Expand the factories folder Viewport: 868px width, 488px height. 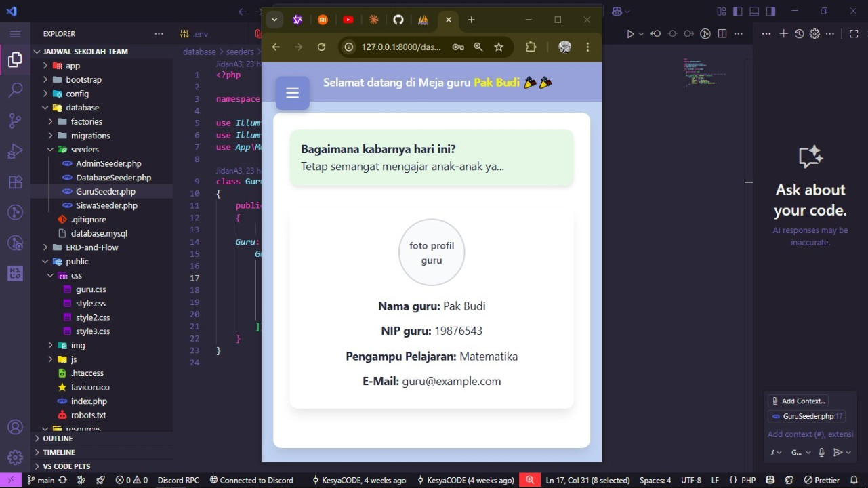click(x=86, y=121)
